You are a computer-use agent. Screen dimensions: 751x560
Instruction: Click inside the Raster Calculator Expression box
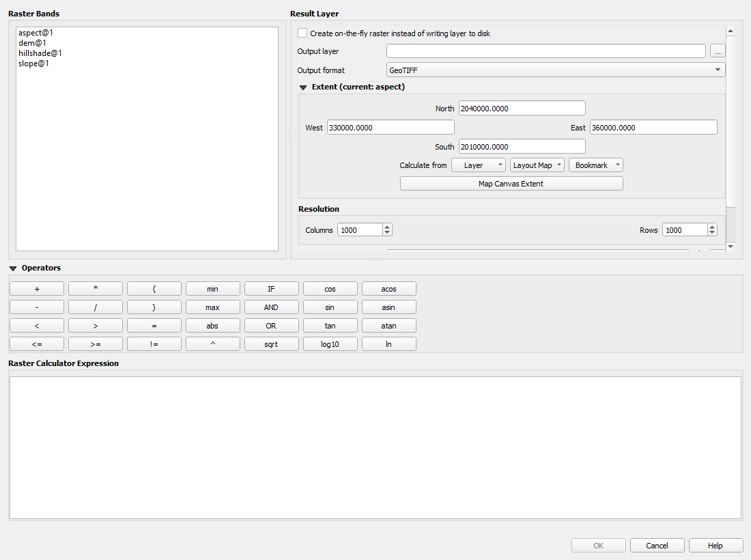[375, 447]
